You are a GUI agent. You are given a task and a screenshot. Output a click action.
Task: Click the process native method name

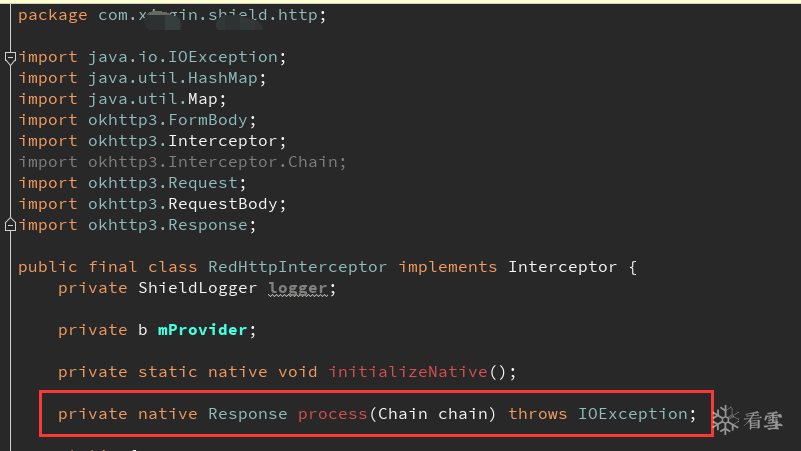click(333, 414)
